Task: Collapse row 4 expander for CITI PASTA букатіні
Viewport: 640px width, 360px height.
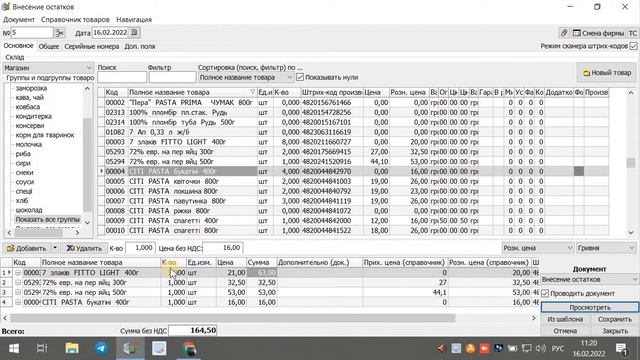Action: 18,302
